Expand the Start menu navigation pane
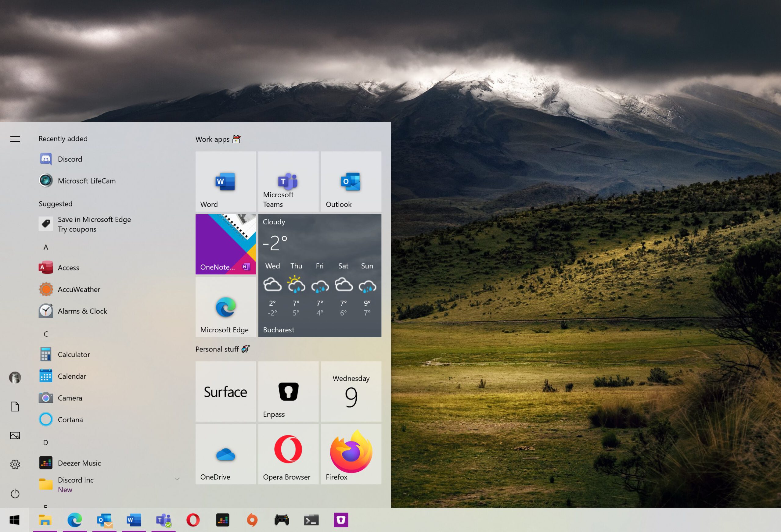The image size is (781, 532). tap(15, 139)
